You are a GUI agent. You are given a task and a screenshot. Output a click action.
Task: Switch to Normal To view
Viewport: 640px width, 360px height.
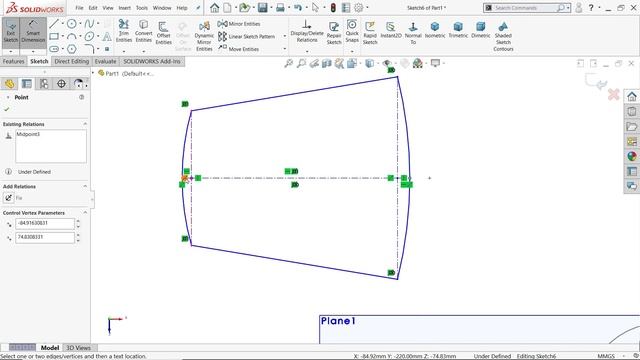coord(413,33)
